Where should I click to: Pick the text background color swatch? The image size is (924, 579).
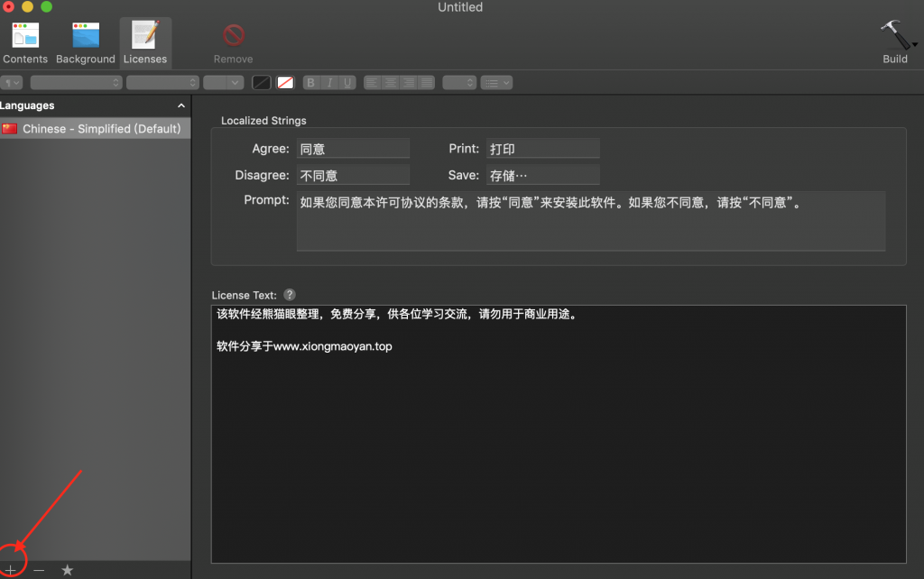(285, 82)
